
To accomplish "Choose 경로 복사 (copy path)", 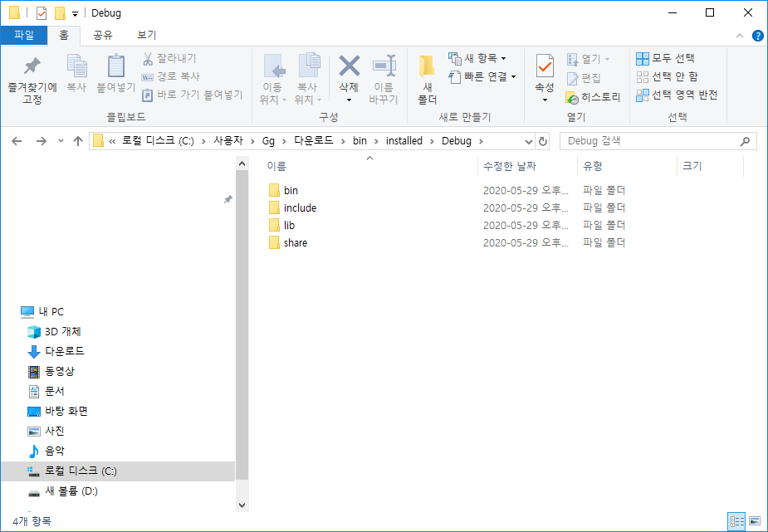I will (170, 77).
